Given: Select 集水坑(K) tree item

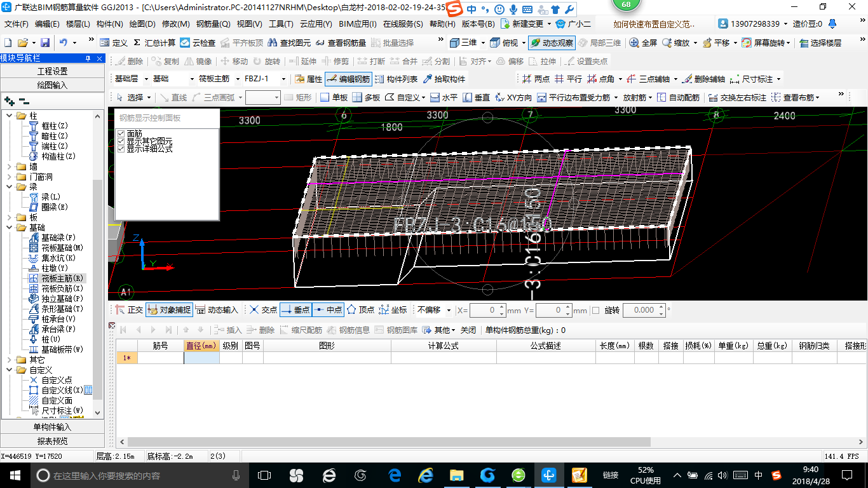Looking at the screenshot, I should point(52,258).
